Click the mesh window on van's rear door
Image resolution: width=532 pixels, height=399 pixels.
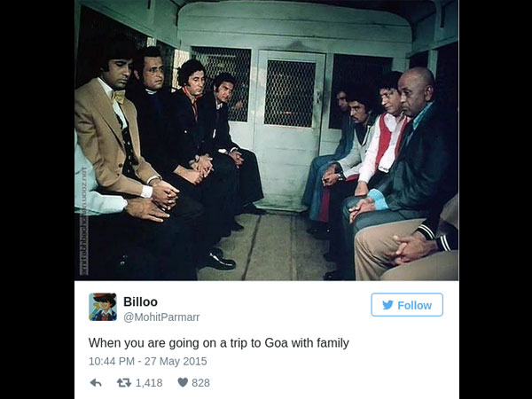point(290,93)
